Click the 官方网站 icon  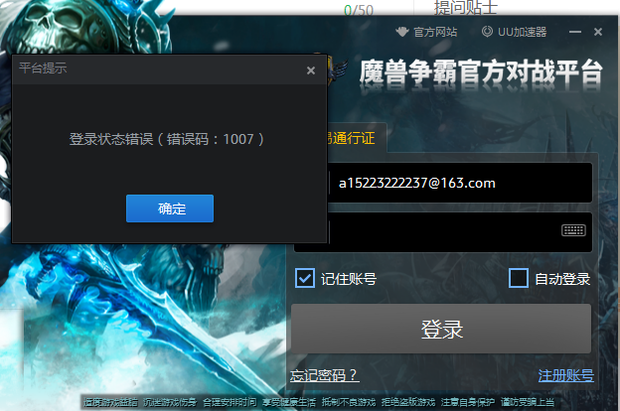[x=402, y=32]
